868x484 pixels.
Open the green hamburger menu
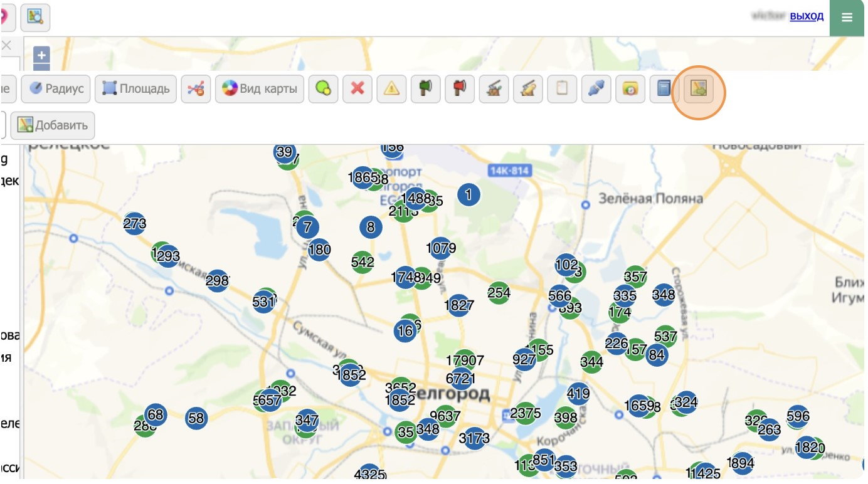point(847,18)
